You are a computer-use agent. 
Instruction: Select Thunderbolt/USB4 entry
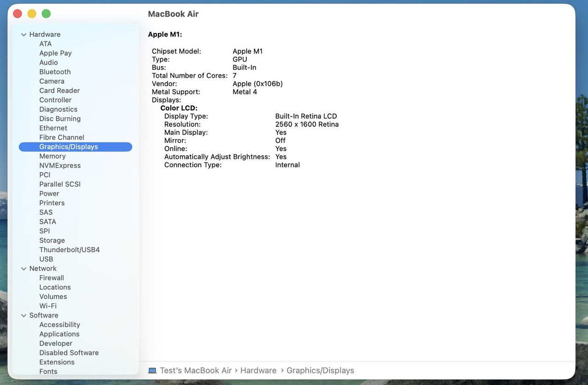[69, 250]
